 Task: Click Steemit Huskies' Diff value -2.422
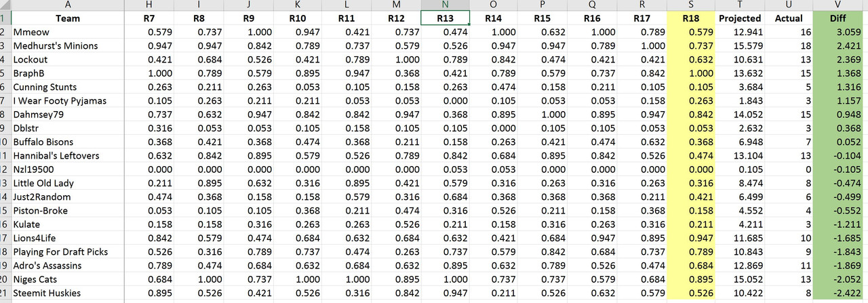coord(837,294)
